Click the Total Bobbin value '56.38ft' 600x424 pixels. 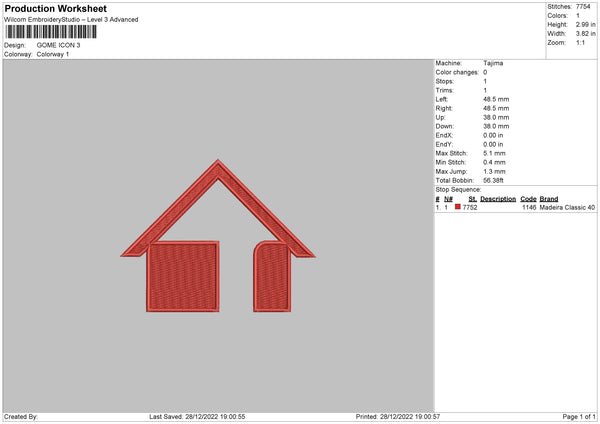pos(493,181)
